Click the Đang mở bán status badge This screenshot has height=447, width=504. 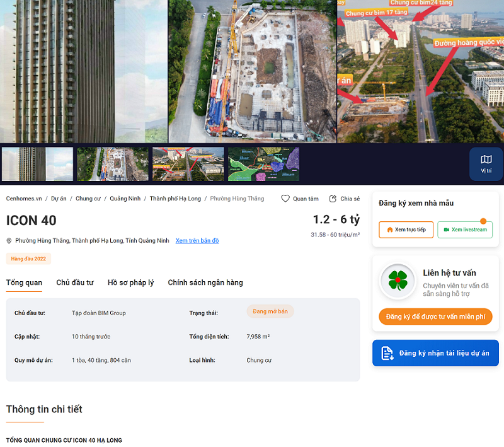click(270, 311)
